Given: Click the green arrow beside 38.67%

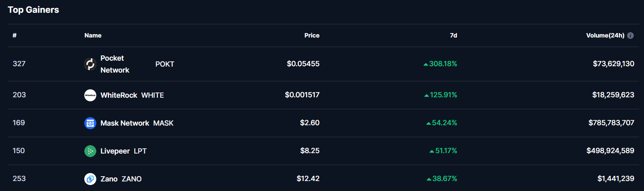Looking at the screenshot, I should (x=429, y=179).
